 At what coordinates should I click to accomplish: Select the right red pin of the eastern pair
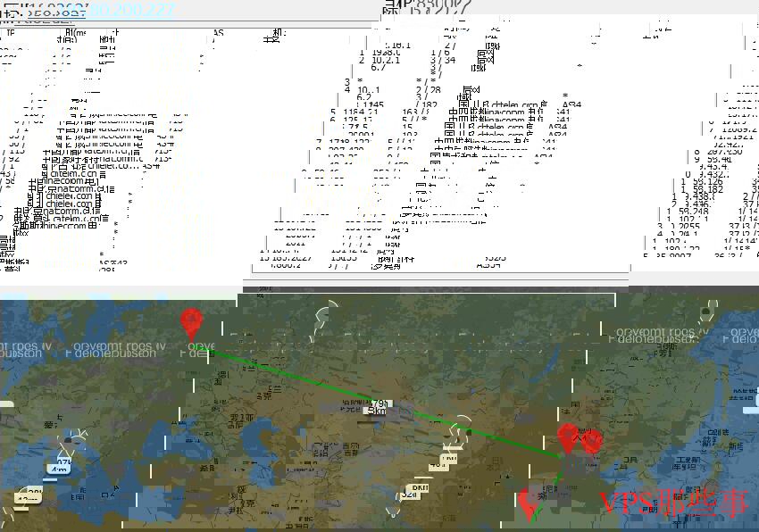coord(591,440)
